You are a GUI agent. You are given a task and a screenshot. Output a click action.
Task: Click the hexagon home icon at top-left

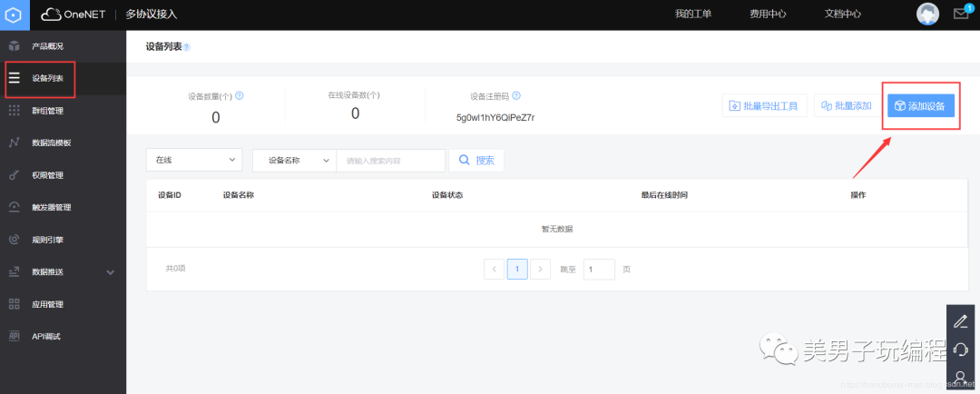coord(15,15)
